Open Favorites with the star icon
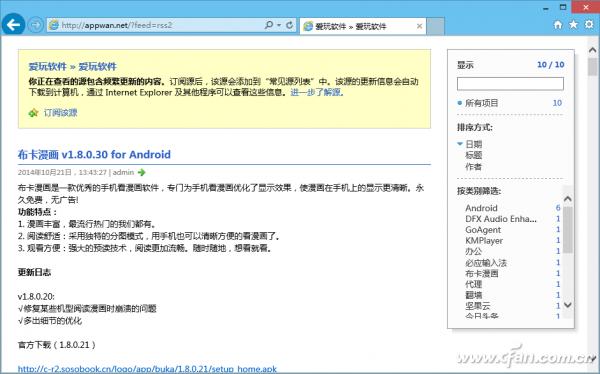The height and width of the screenshot is (374, 600). [573, 25]
